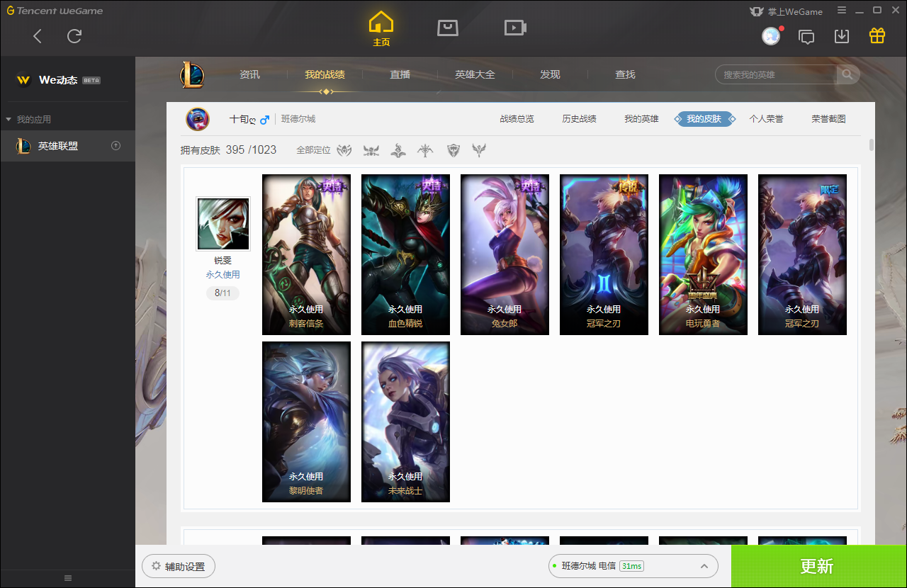The height and width of the screenshot is (588, 907).
Task: Open the video playback icon in top bar
Action: tap(515, 28)
